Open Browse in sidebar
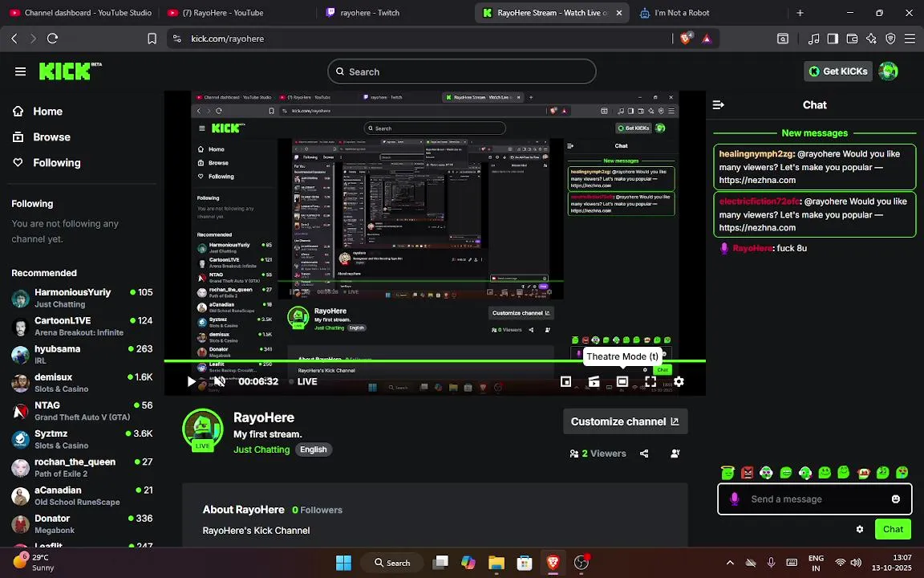Image resolution: width=924 pixels, height=578 pixels. [x=42, y=136]
